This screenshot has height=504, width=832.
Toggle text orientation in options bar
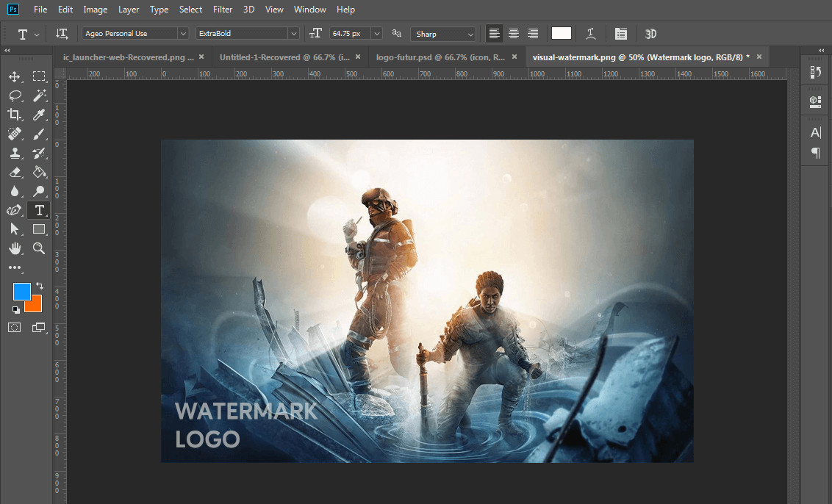[62, 34]
